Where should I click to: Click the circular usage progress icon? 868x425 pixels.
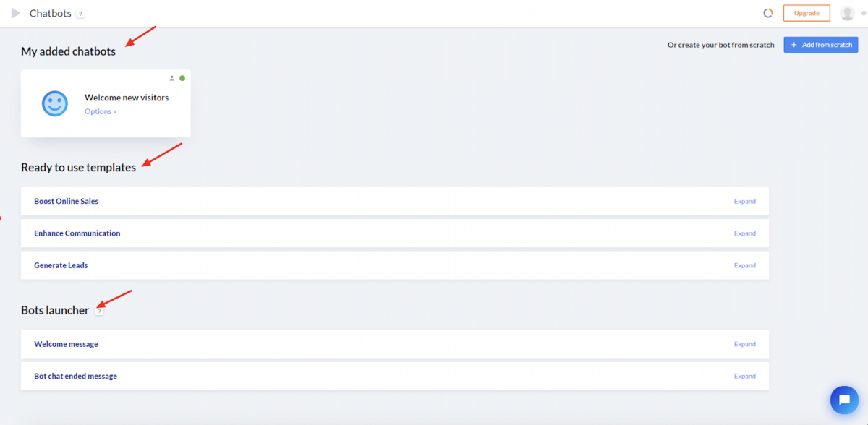tap(768, 13)
